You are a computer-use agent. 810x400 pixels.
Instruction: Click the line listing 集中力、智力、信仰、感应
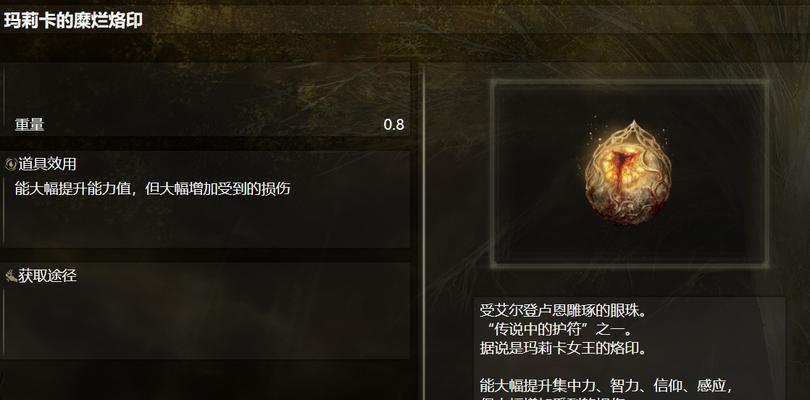(606, 386)
